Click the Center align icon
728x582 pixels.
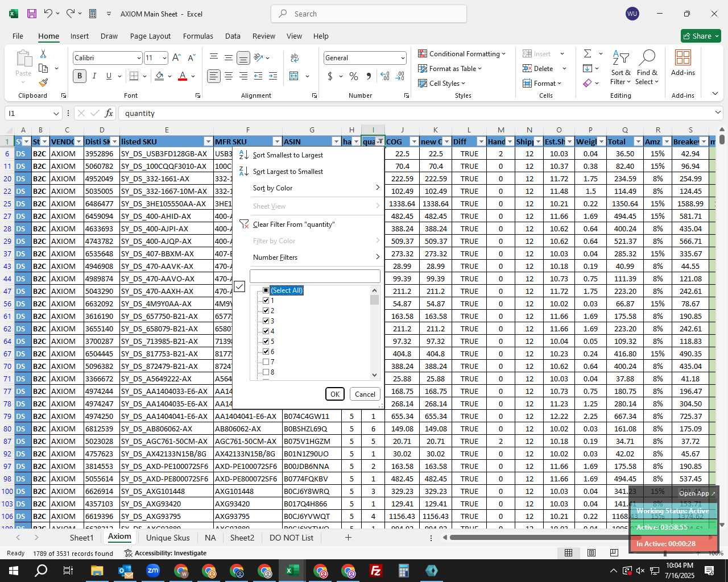click(229, 76)
